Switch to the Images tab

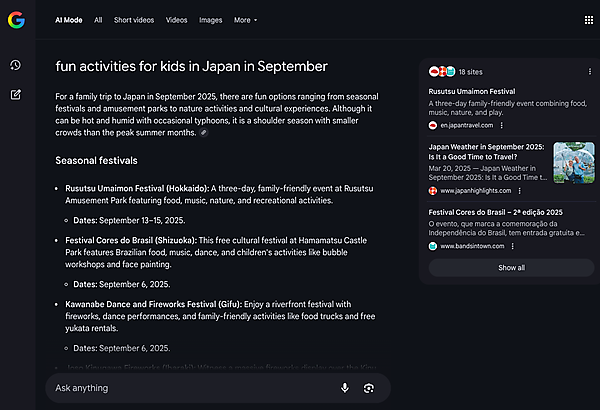point(210,20)
